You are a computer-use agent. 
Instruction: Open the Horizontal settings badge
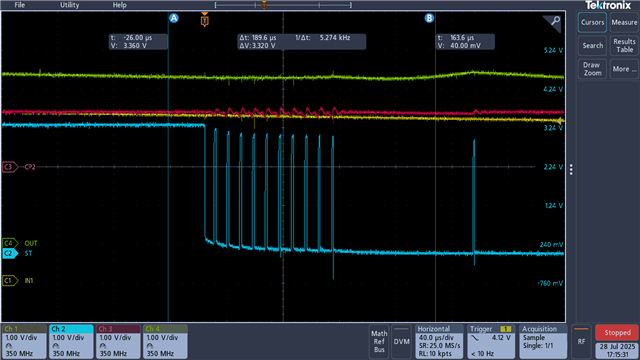[439, 342]
